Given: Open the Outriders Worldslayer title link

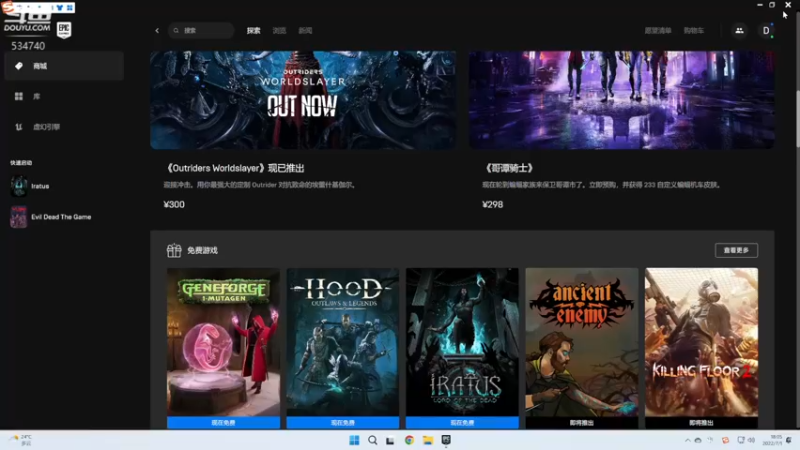Looking at the screenshot, I should pyautogui.click(x=234, y=168).
